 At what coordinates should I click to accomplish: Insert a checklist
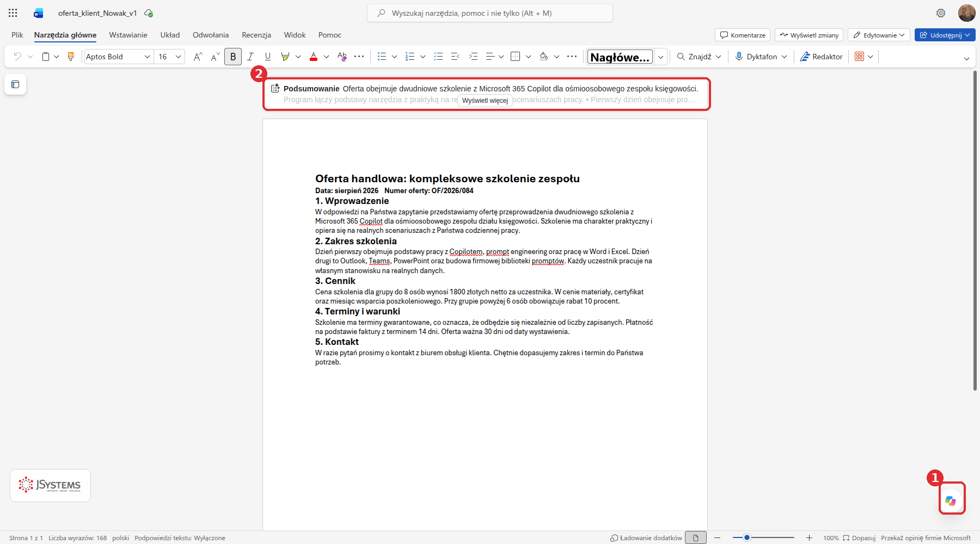pyautogui.click(x=438, y=57)
